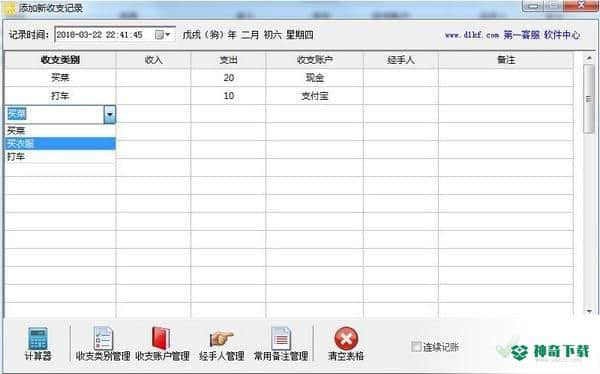Image resolution: width=600 pixels, height=374 pixels.
Task: Click the 经手人 column header
Action: tap(401, 60)
